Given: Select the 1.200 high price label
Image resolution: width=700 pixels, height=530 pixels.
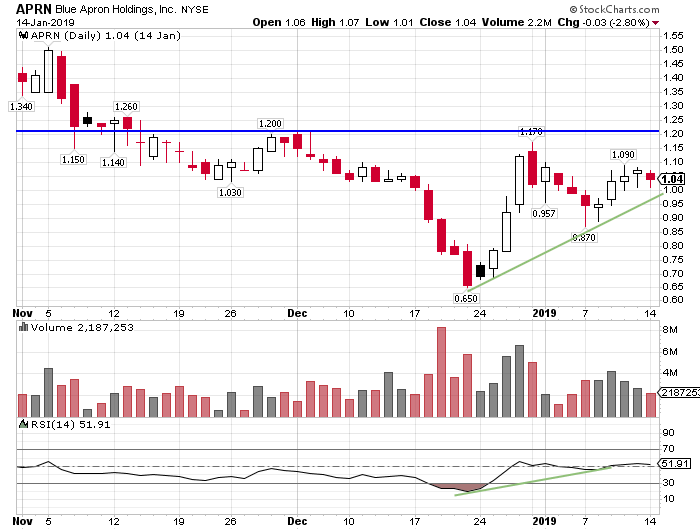Looking at the screenshot, I should click(x=270, y=123).
